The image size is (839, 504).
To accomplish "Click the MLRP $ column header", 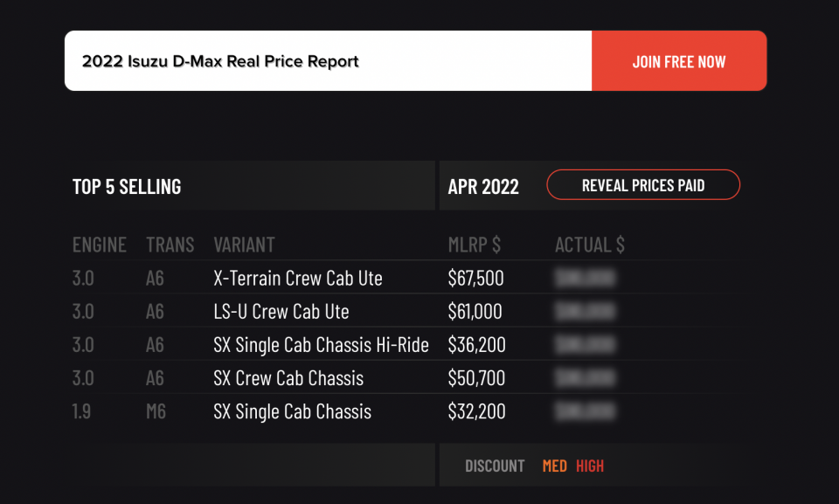I will (474, 245).
